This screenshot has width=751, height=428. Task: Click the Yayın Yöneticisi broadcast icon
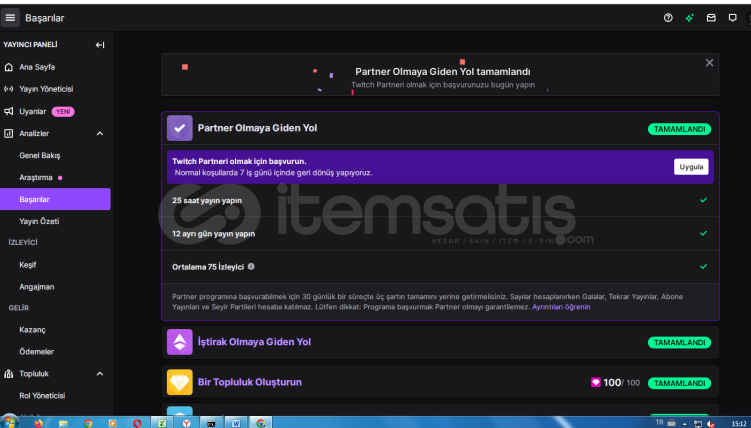tap(9, 89)
